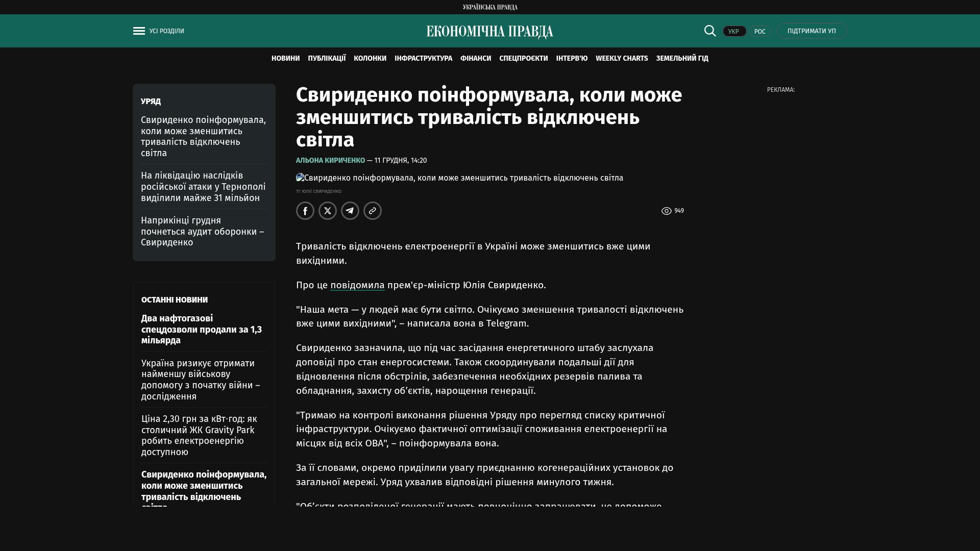Image resolution: width=980 pixels, height=551 pixels.
Task: Read news about нафтогазові спецдозволи
Action: click(202, 330)
